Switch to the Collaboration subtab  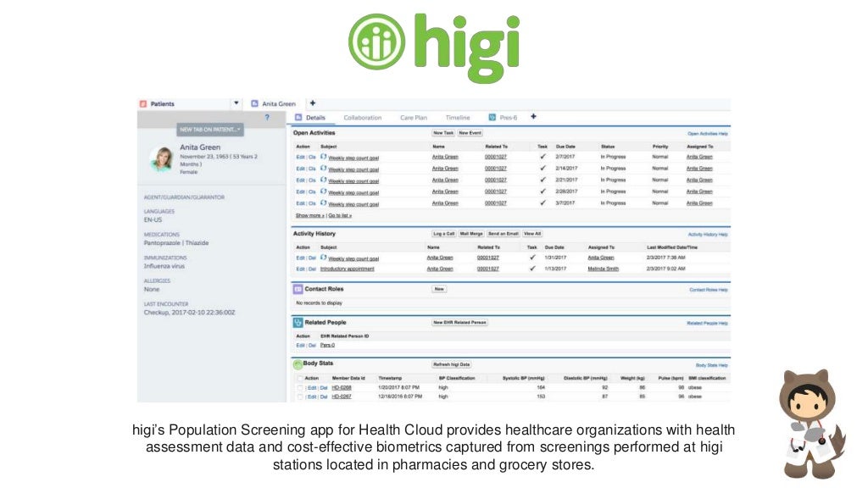(x=363, y=118)
